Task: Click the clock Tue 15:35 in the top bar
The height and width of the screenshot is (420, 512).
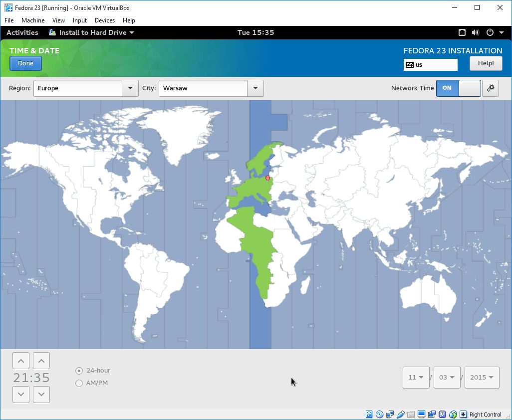Action: [256, 32]
